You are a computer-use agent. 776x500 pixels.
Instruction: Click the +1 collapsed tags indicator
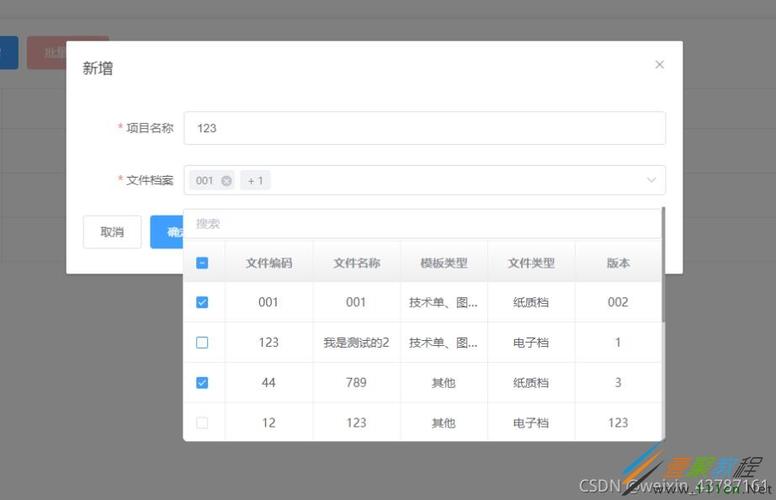[x=255, y=181]
